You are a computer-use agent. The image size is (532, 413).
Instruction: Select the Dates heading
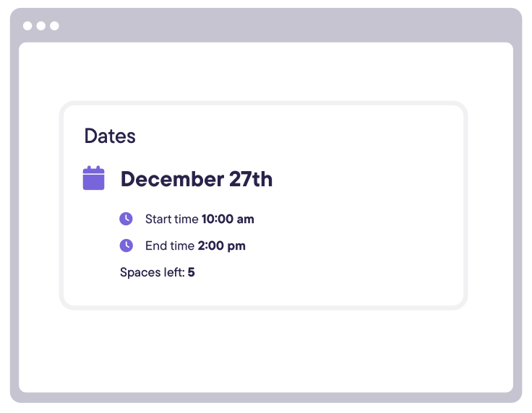coord(110,136)
